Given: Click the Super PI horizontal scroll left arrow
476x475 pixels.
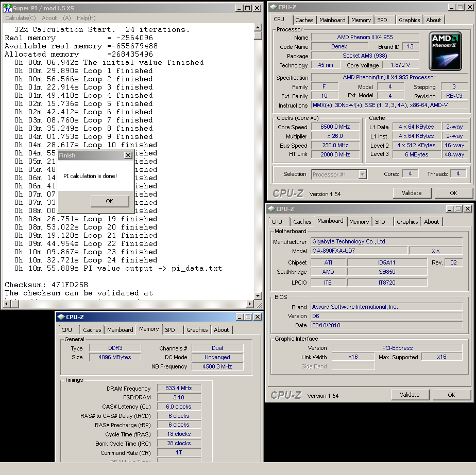Looking at the screenshot, I should (x=7, y=304).
